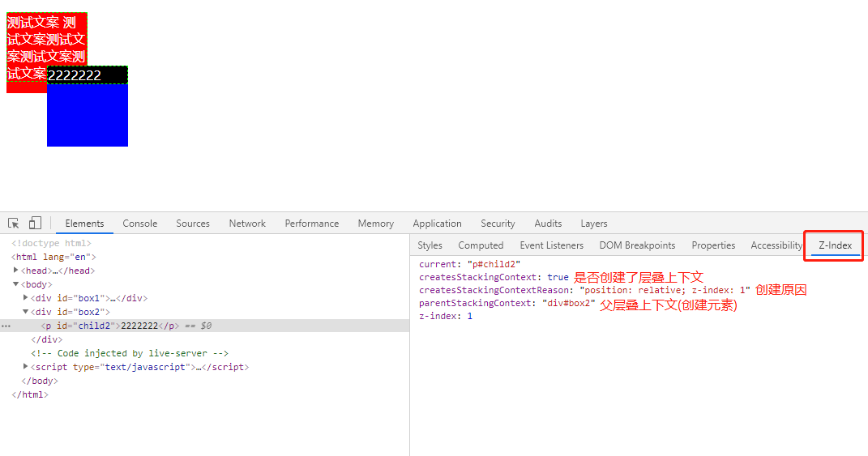Expand the head element node
This screenshot has height=456, width=868.
pyautogui.click(x=16, y=271)
